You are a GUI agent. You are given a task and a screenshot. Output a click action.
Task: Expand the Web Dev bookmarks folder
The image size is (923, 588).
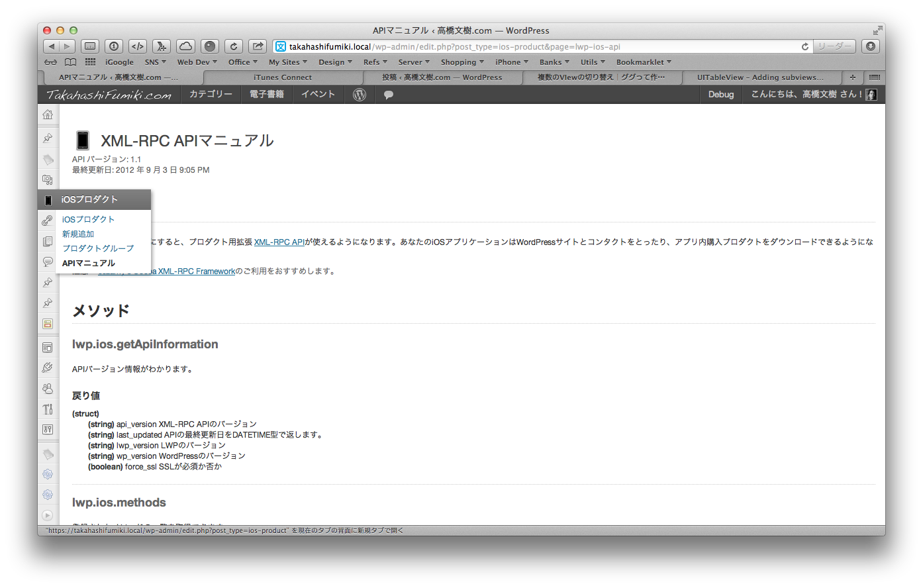(x=197, y=62)
